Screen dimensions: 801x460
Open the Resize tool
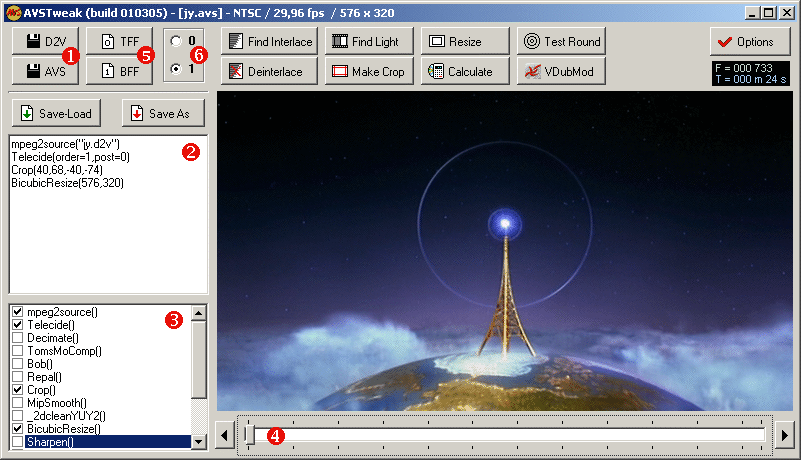(465, 41)
